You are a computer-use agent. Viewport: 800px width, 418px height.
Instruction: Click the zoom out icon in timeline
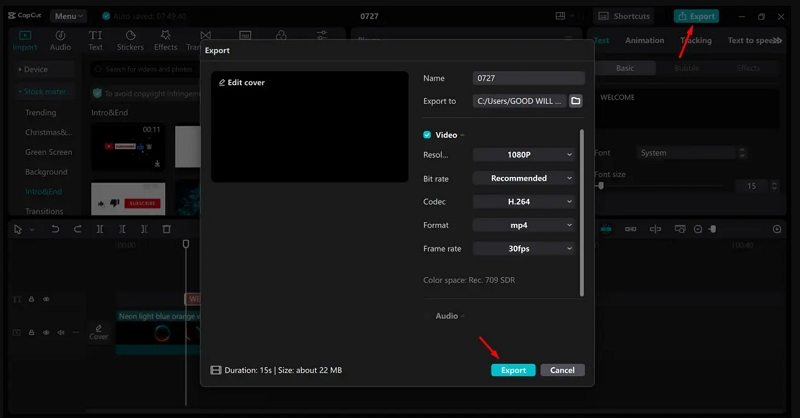pyautogui.click(x=698, y=229)
